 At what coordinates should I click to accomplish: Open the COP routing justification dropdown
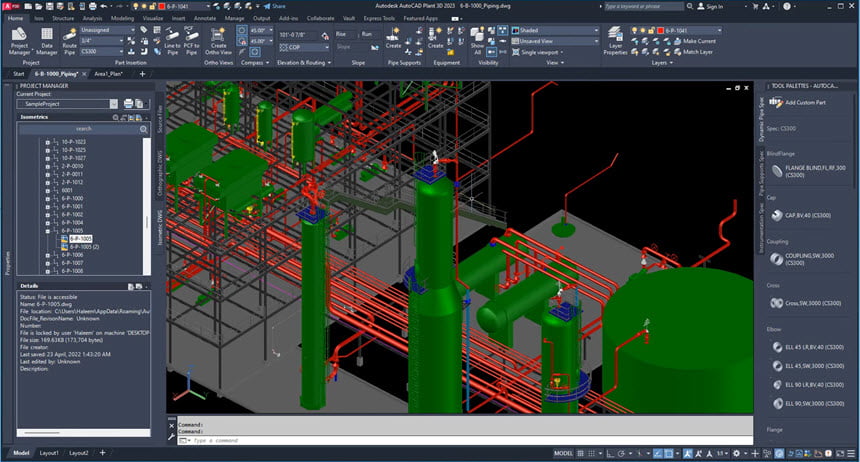pos(303,48)
